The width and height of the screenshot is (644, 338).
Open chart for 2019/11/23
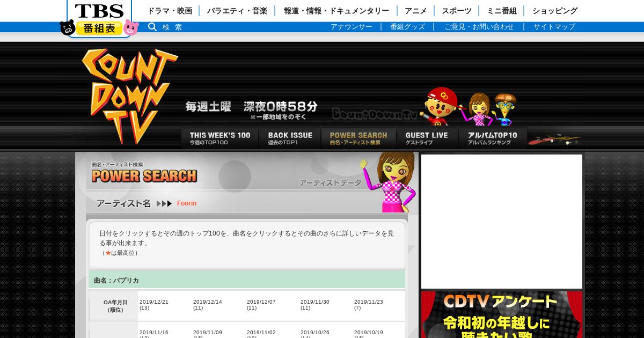pyautogui.click(x=368, y=302)
